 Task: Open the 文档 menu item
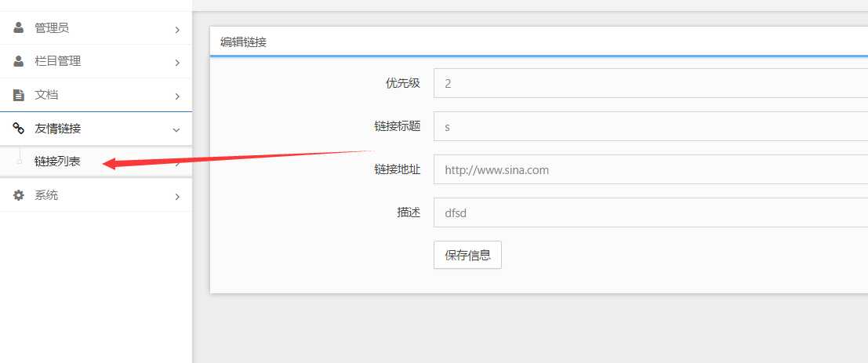(x=96, y=95)
